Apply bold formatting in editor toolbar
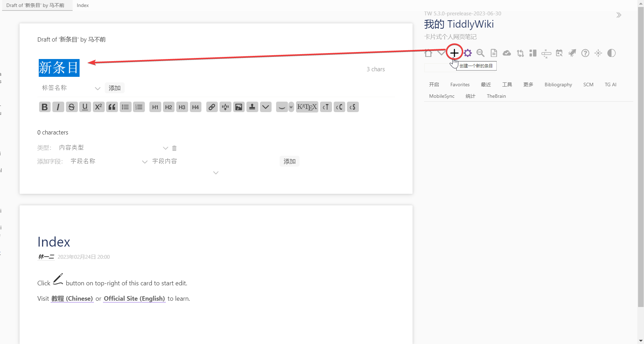 point(45,107)
